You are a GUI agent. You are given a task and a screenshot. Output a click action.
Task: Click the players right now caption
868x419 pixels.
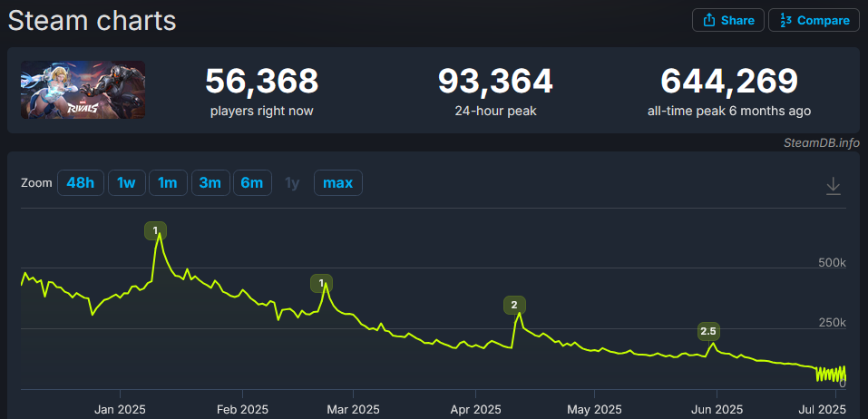pyautogui.click(x=262, y=112)
